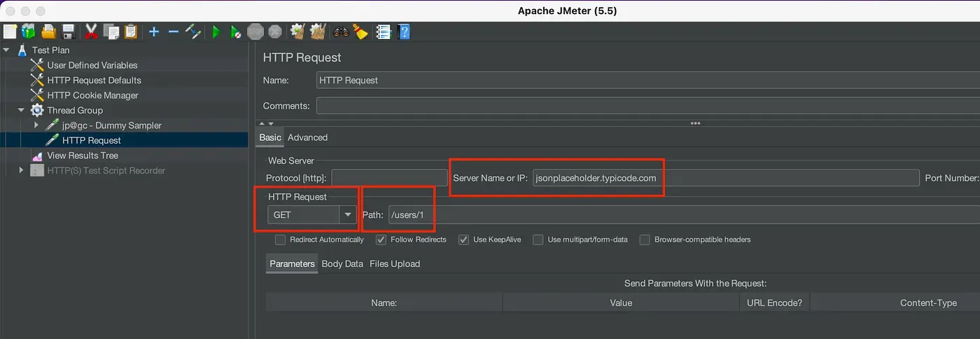
Task: Click the Search binoculars icon
Action: (x=341, y=32)
